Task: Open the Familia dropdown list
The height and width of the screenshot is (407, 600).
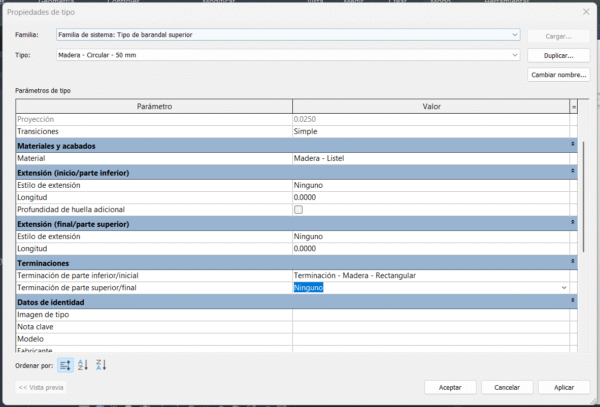Action: pos(515,35)
